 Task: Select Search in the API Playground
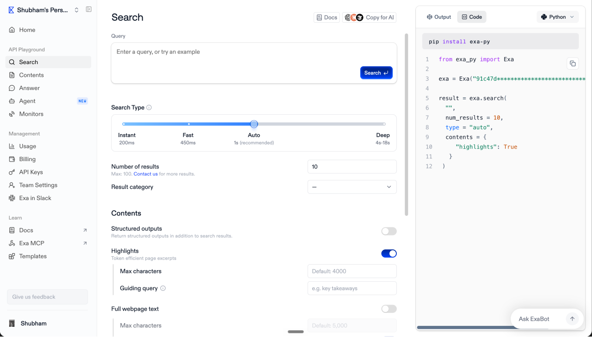(x=48, y=62)
